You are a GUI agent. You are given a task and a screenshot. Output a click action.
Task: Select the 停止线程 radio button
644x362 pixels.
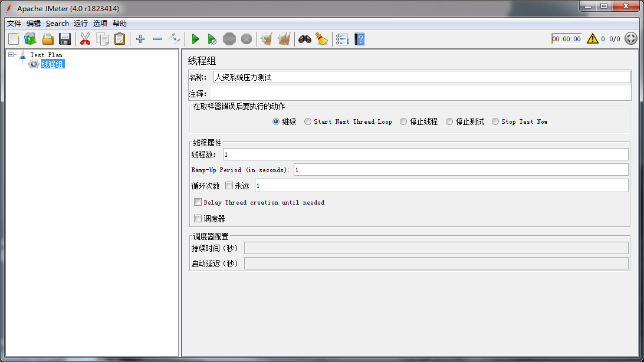click(403, 121)
